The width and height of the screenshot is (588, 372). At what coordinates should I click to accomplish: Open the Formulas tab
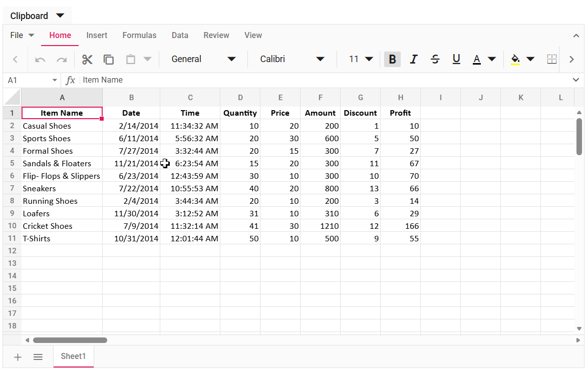click(139, 35)
